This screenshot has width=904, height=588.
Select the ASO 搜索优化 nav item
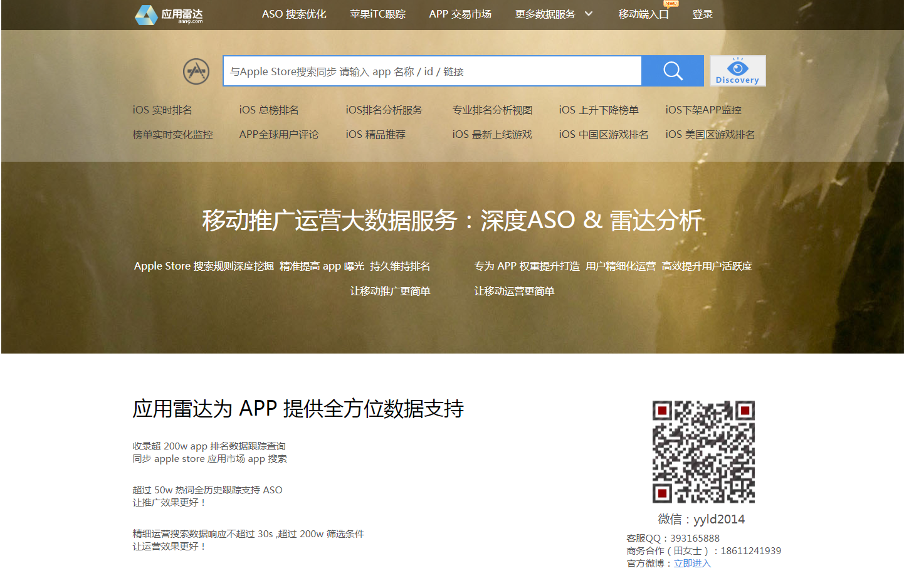295,14
